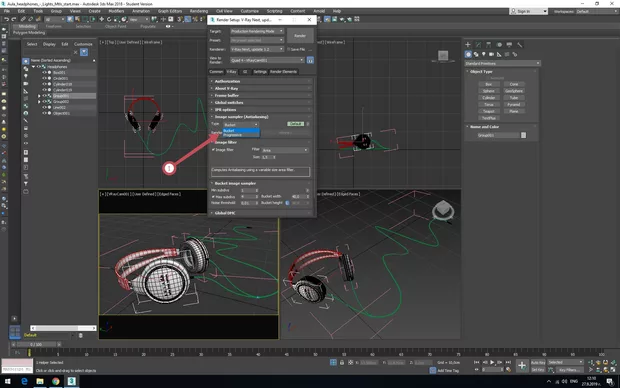The height and width of the screenshot is (388, 620).
Task: Open the Hierarchy tab in command panel
Action: (488, 45)
